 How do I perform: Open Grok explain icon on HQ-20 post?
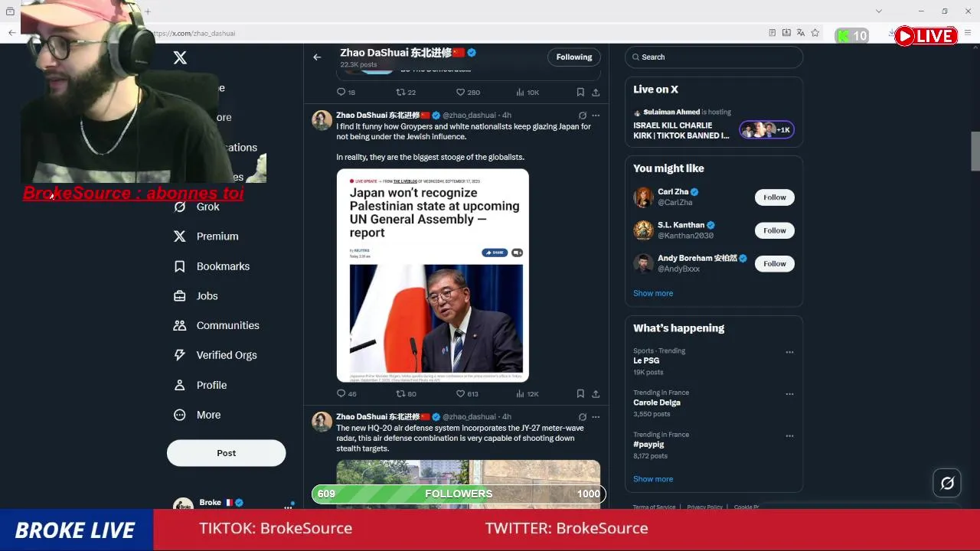583,417
